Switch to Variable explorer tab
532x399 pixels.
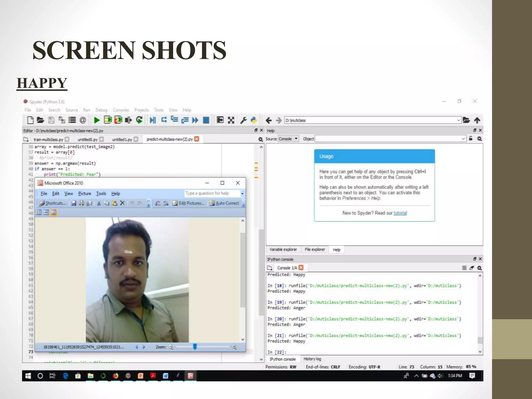(283, 249)
